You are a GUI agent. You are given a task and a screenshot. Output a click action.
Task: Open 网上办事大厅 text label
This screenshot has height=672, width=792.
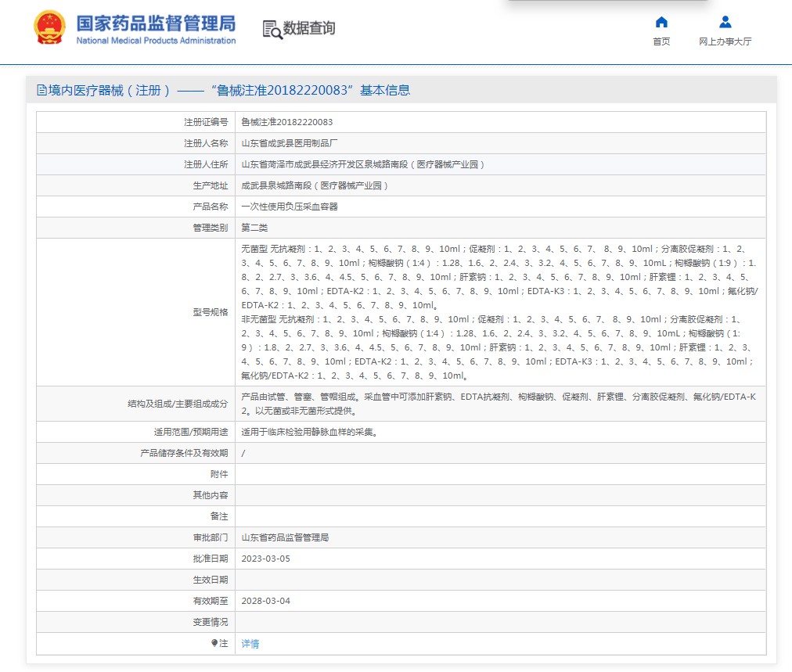(725, 41)
